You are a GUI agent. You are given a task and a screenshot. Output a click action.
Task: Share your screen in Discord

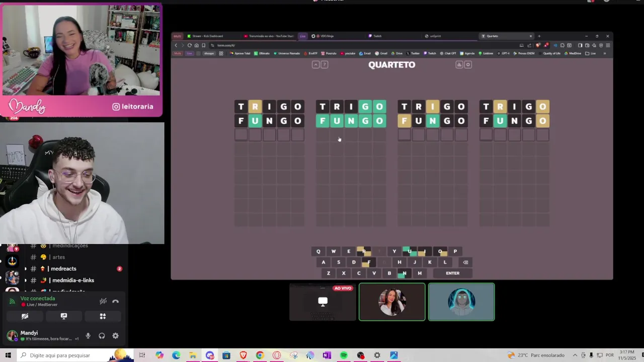[64, 316]
